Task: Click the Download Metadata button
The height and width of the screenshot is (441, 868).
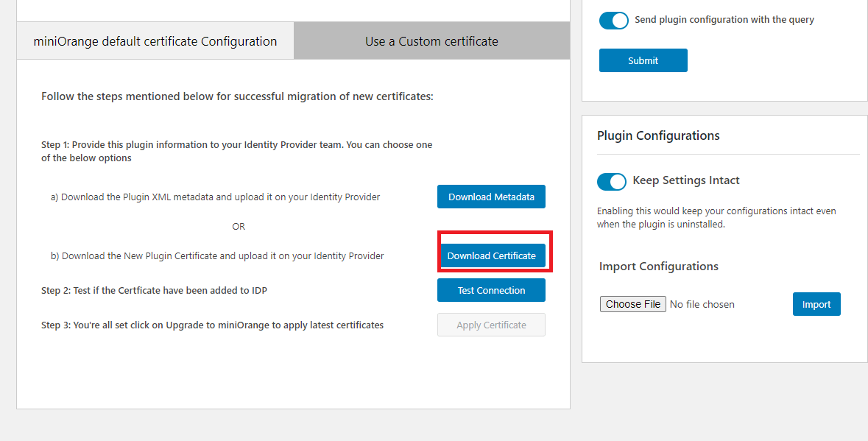Action: [x=491, y=197]
